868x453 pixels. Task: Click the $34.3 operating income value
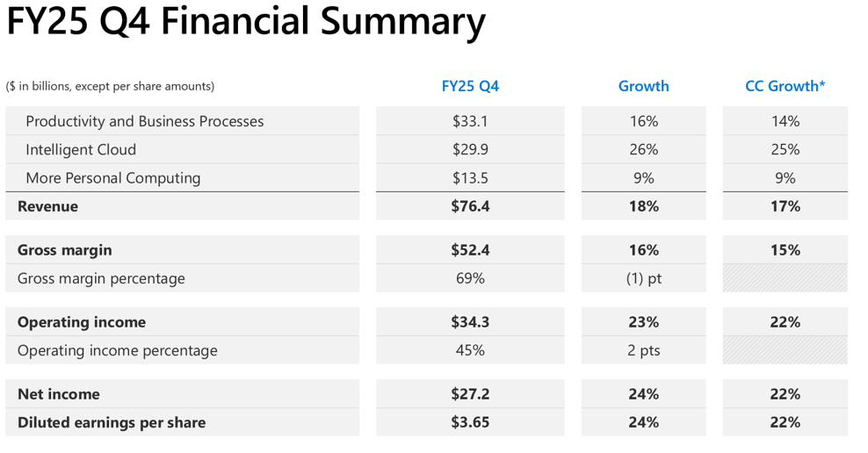(x=470, y=322)
